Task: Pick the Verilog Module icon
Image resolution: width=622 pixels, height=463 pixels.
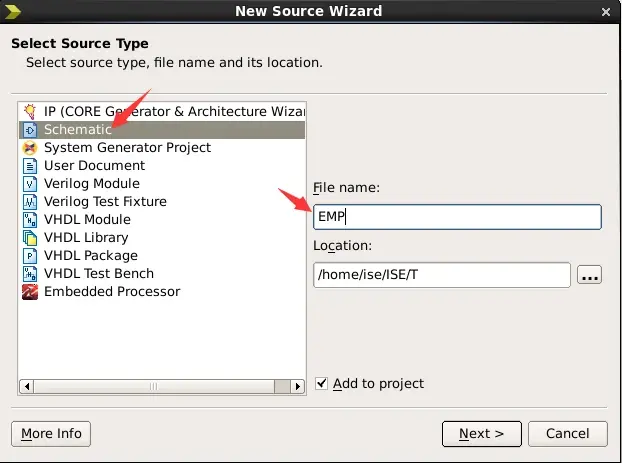Action: tap(30, 184)
